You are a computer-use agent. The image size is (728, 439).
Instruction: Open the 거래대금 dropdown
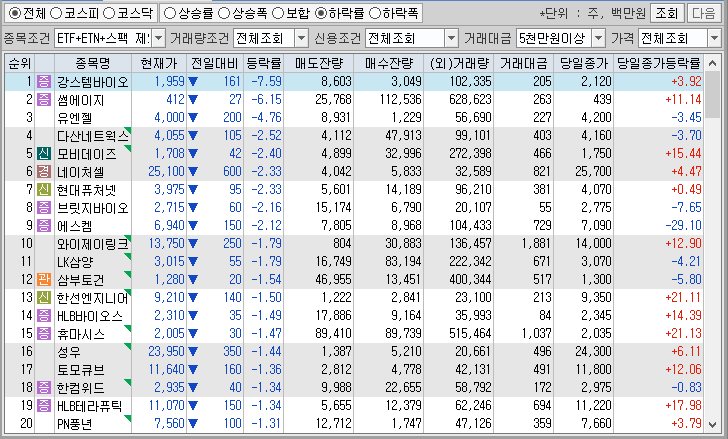click(598, 38)
